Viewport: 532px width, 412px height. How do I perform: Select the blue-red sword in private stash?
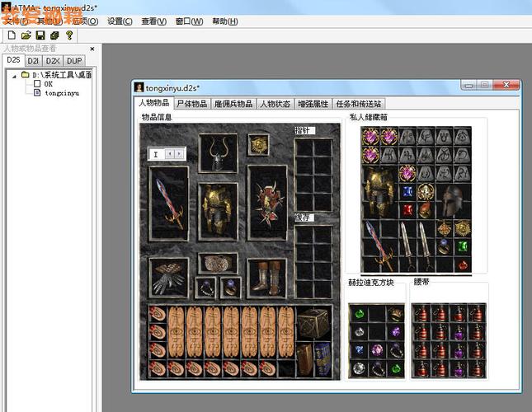379,246
